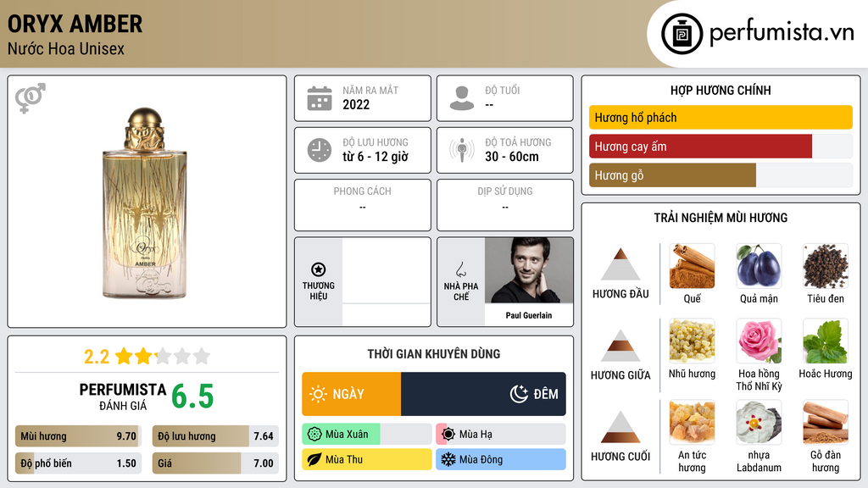Click the Hương đầu pyramid icon
The width and height of the screenshot is (868, 488).
620,264
